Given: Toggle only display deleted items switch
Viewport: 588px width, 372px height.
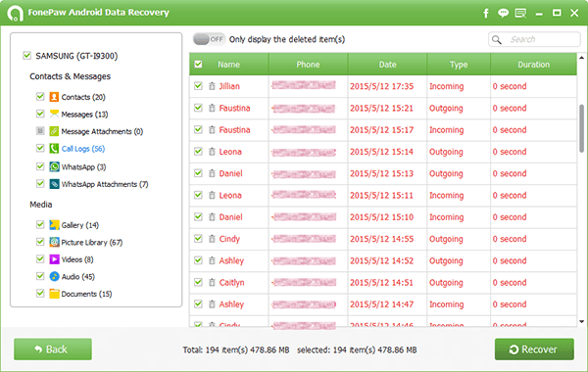Looking at the screenshot, I should tap(209, 39).
